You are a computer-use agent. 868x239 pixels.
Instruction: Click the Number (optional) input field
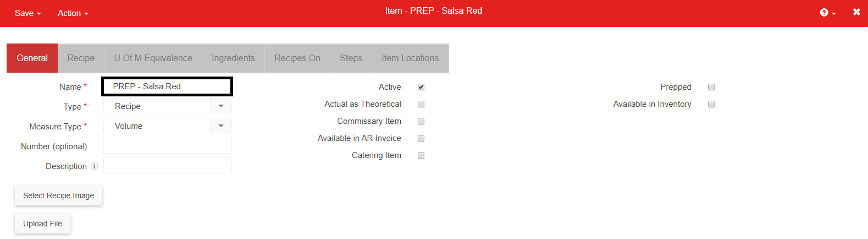[x=168, y=146]
